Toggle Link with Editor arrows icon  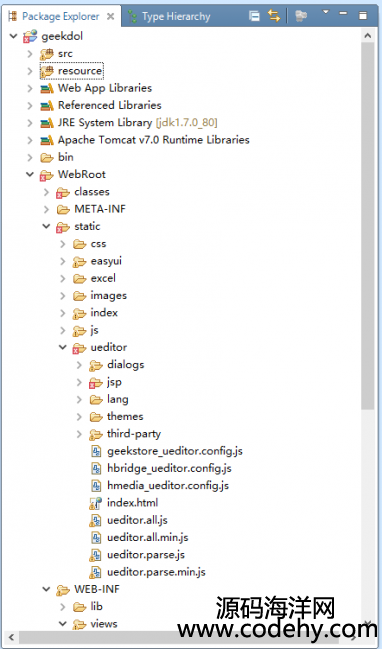[x=274, y=16]
